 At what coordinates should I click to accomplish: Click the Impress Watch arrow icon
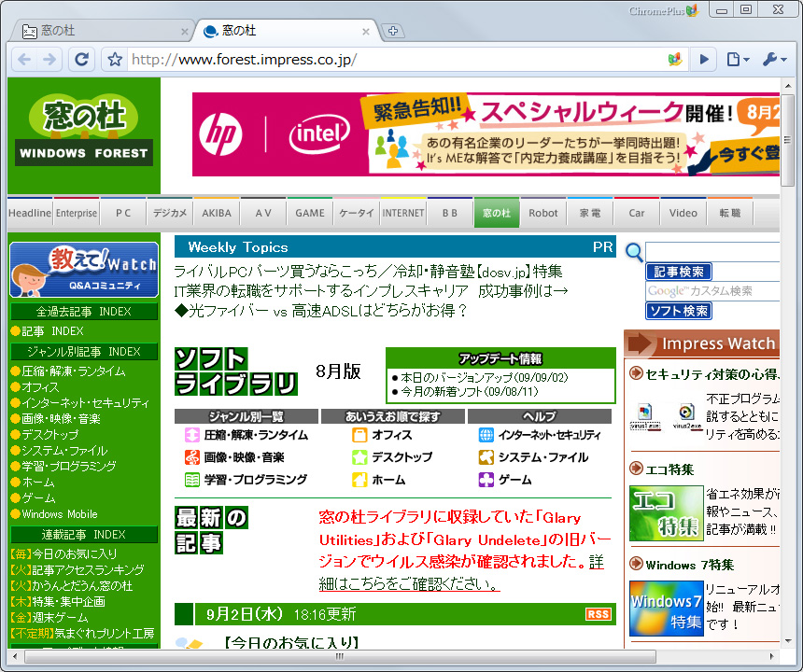point(639,344)
